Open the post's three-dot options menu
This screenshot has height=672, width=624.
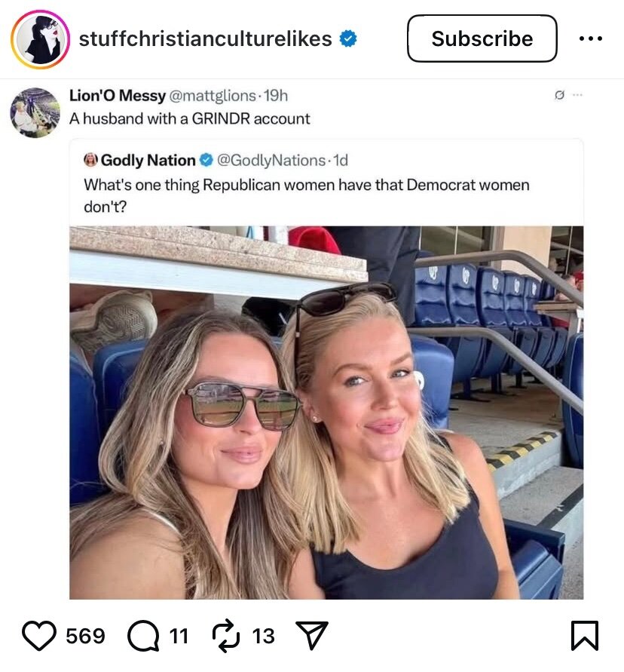click(x=590, y=39)
